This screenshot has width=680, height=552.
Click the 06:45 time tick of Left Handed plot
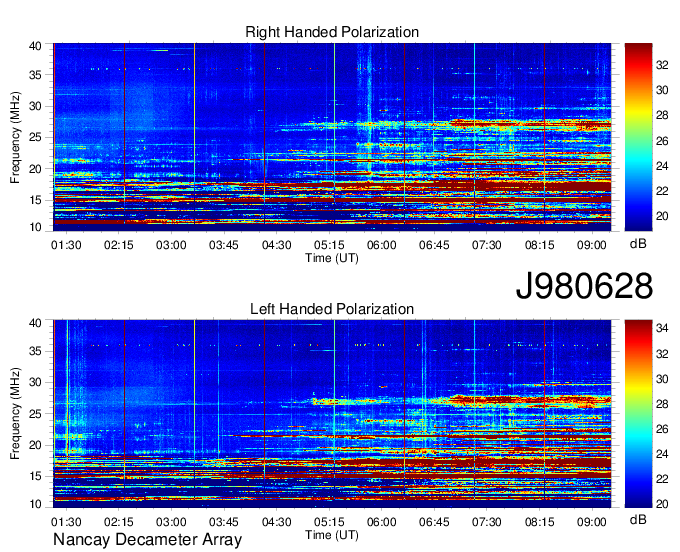coord(434,522)
